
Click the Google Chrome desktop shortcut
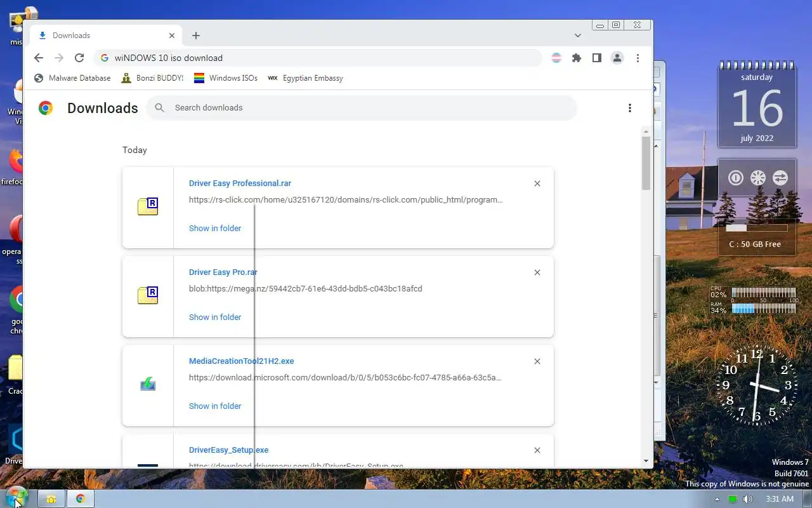tap(15, 310)
